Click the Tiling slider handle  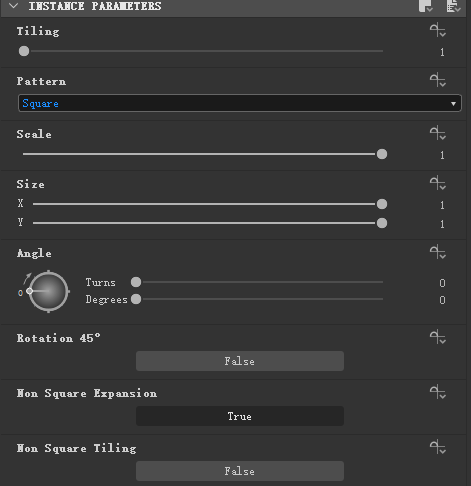24,51
